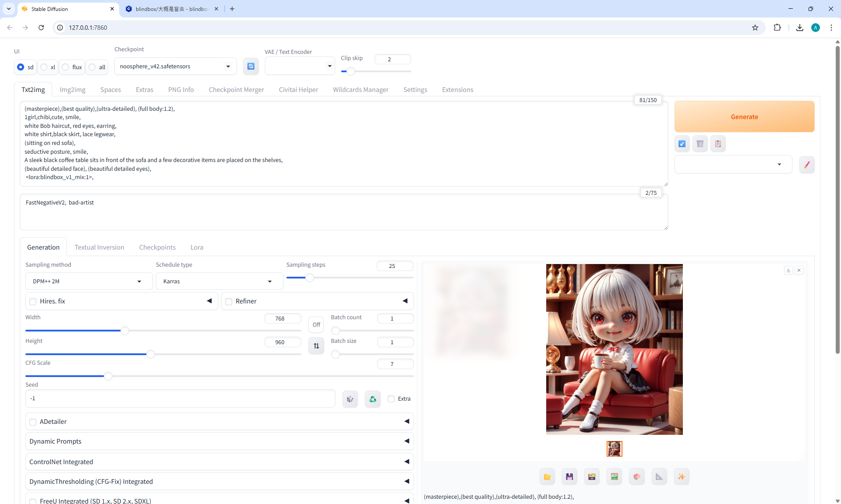This screenshot has height=504, width=841.
Task: Click the refresh checkpoint list icon
Action: tap(251, 66)
